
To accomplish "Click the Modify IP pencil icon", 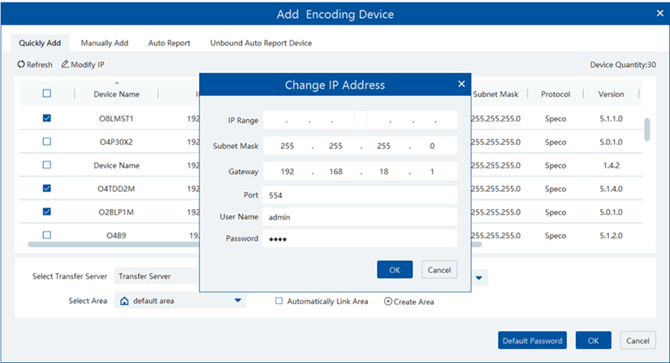I will [x=65, y=64].
